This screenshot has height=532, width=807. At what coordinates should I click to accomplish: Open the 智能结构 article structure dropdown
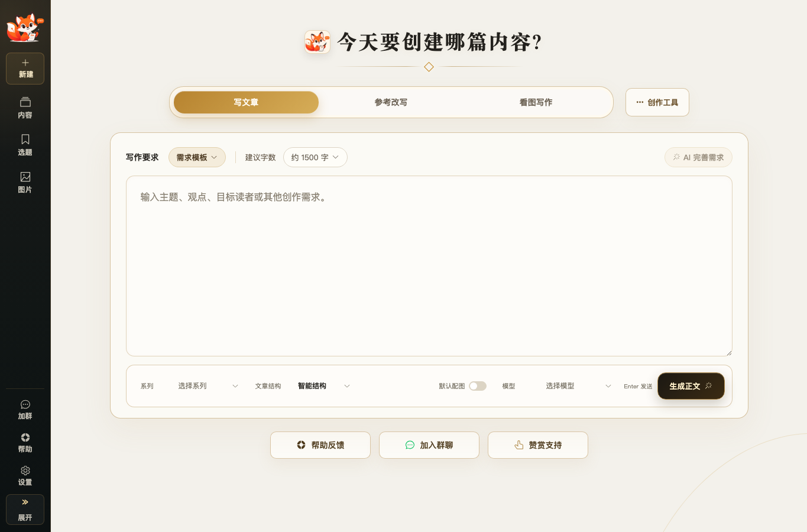tap(323, 386)
